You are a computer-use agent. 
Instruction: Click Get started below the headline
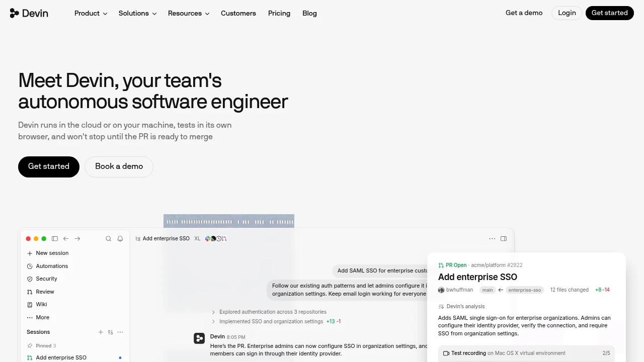point(49,167)
